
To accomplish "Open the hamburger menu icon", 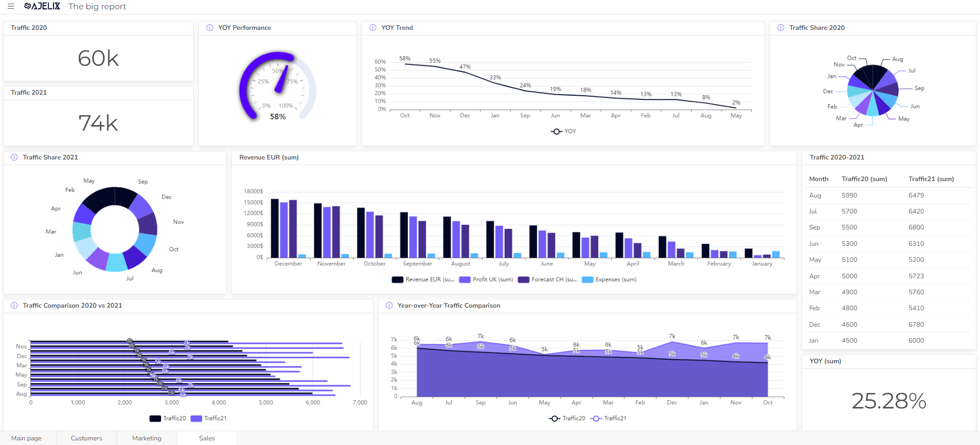I will 10,6.
